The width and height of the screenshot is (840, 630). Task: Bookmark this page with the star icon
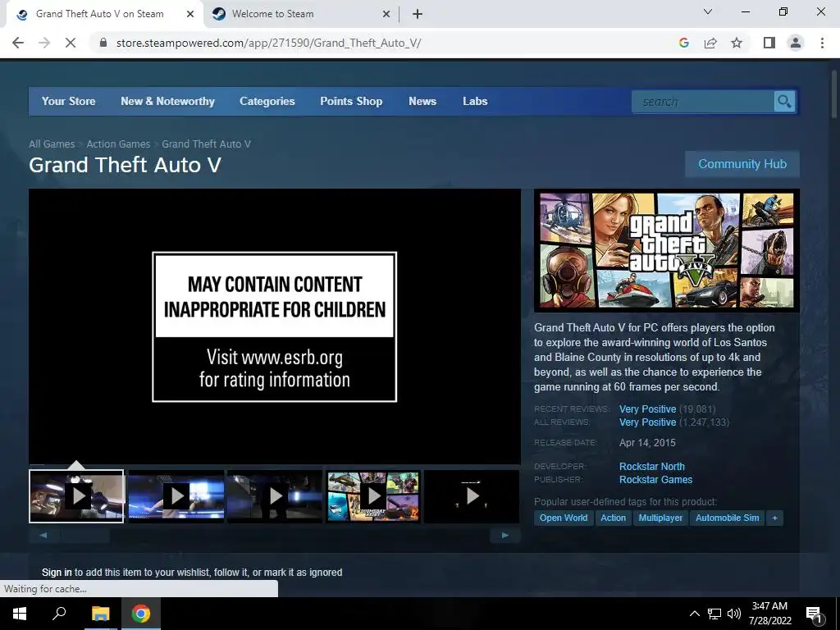coord(737,43)
